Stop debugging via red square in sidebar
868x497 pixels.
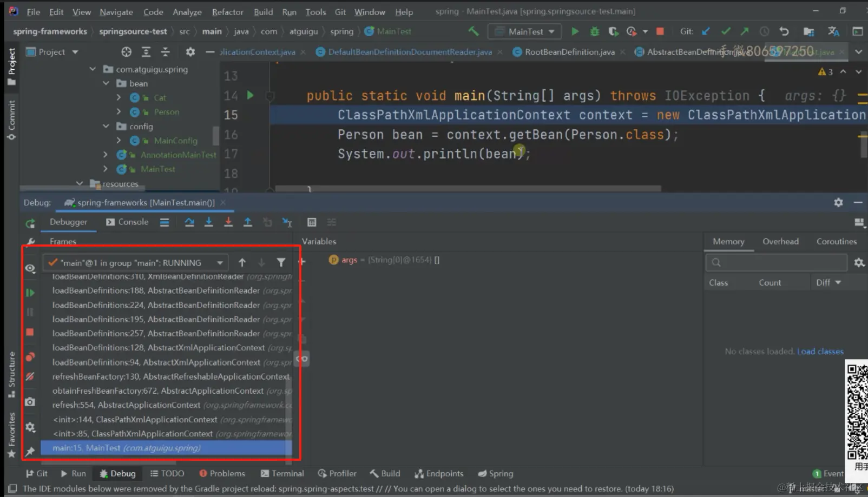(x=30, y=332)
